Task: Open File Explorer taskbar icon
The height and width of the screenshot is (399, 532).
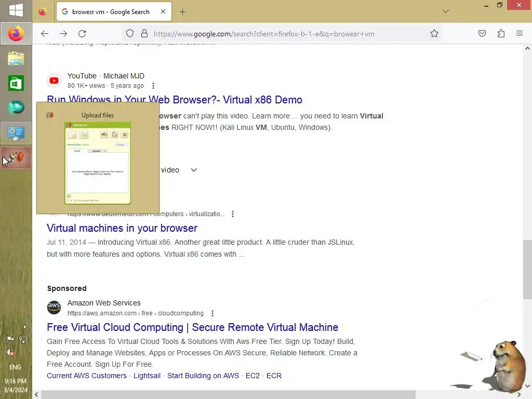Action: (16, 59)
